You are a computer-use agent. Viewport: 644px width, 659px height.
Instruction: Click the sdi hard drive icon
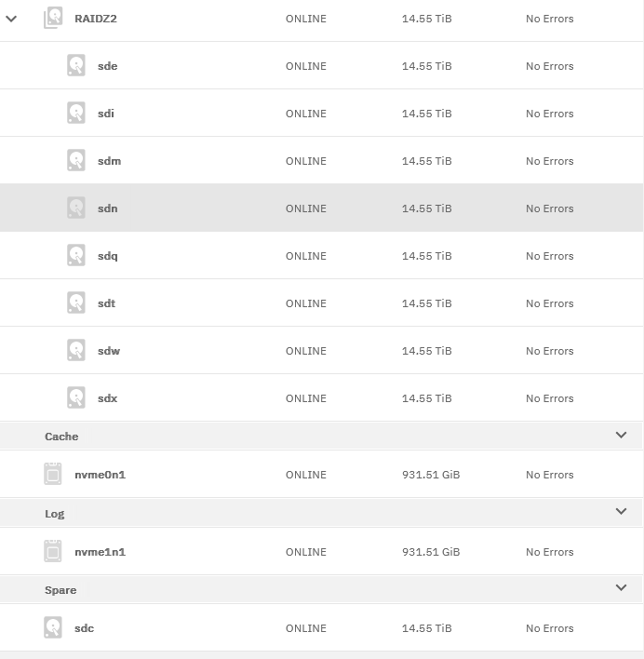tap(76, 113)
